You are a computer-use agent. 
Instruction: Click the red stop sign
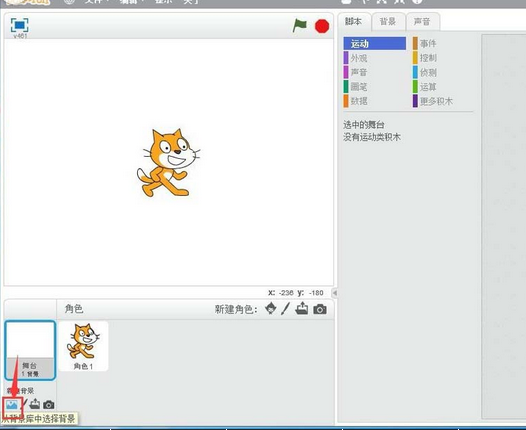point(322,26)
